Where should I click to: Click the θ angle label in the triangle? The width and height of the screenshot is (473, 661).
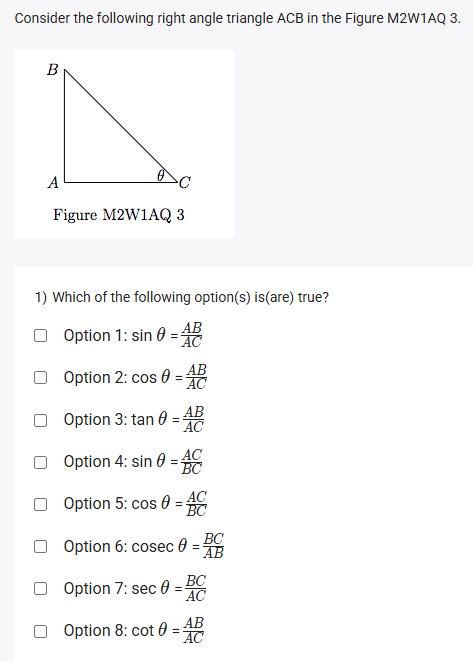[161, 175]
